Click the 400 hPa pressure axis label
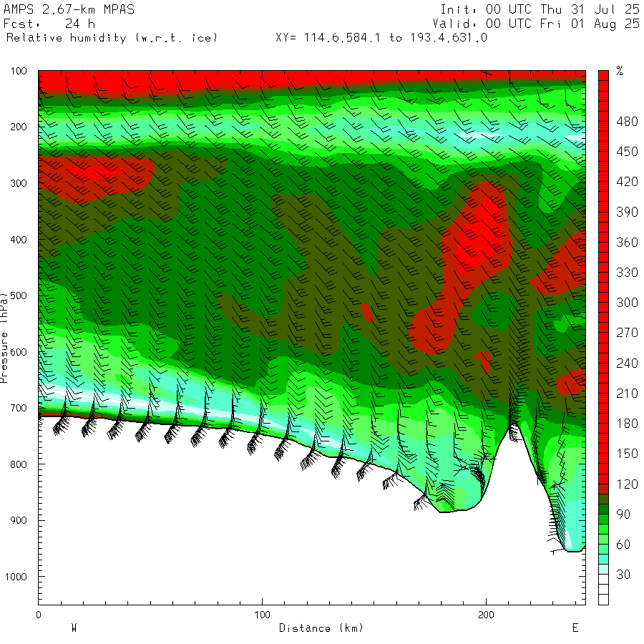The width and height of the screenshot is (644, 644). tap(19, 240)
